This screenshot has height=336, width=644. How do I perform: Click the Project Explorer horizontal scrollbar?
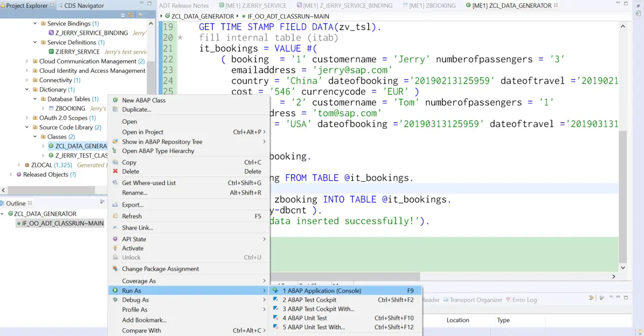(50, 190)
